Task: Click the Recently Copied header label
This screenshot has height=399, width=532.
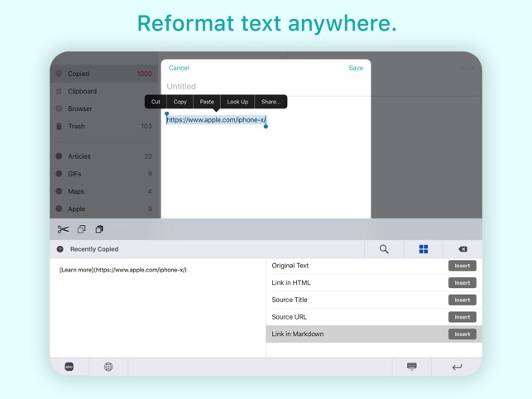Action: (x=94, y=249)
